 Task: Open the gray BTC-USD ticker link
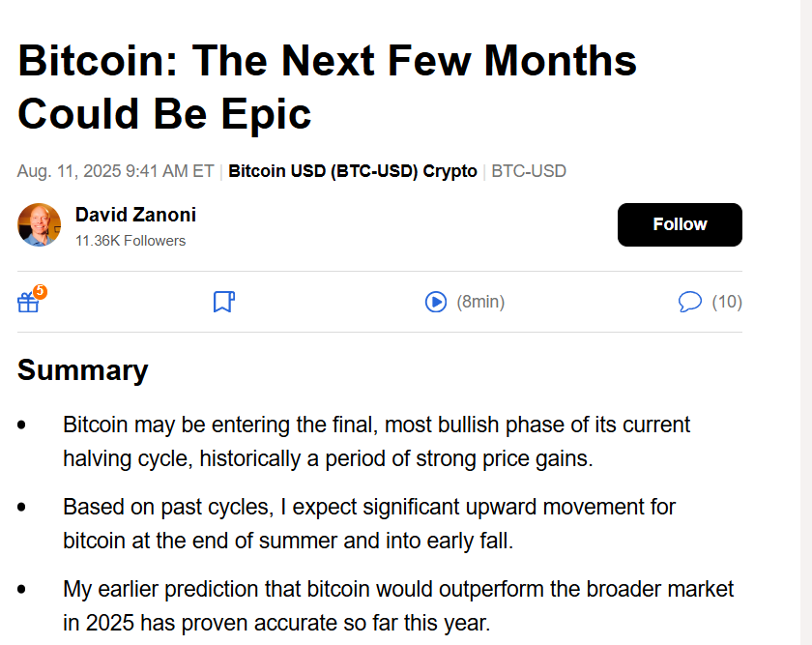point(529,171)
